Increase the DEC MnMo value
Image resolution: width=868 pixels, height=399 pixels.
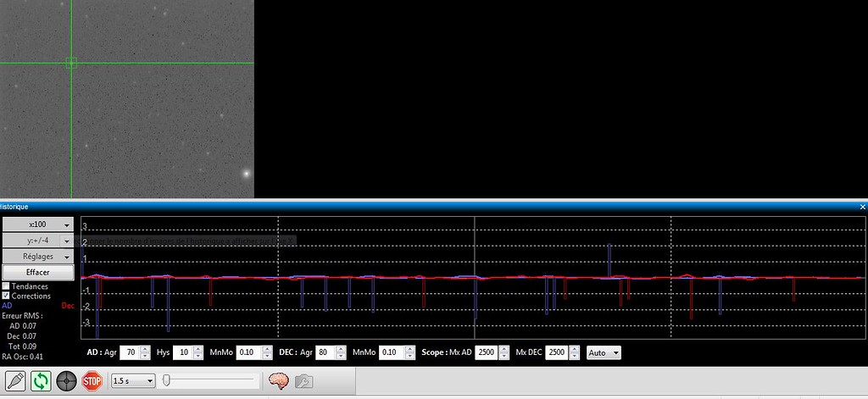pyautogui.click(x=410, y=349)
